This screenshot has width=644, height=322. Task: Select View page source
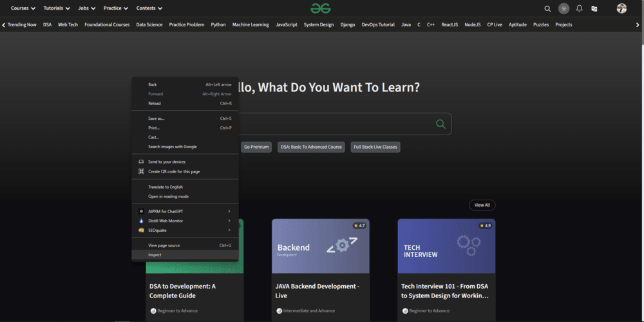click(185, 245)
